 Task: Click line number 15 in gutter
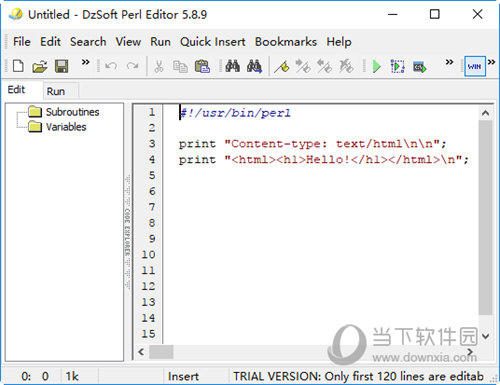[148, 334]
